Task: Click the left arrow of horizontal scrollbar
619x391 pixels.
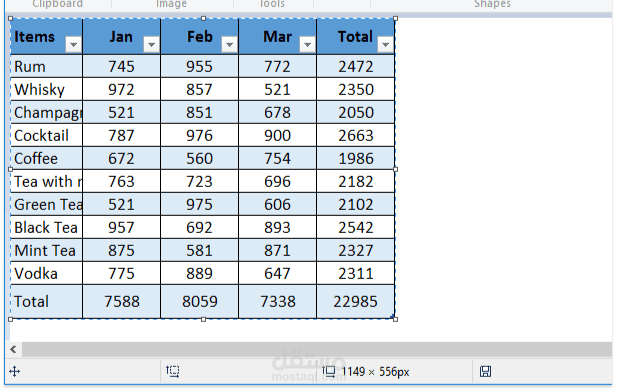Action: (13, 349)
